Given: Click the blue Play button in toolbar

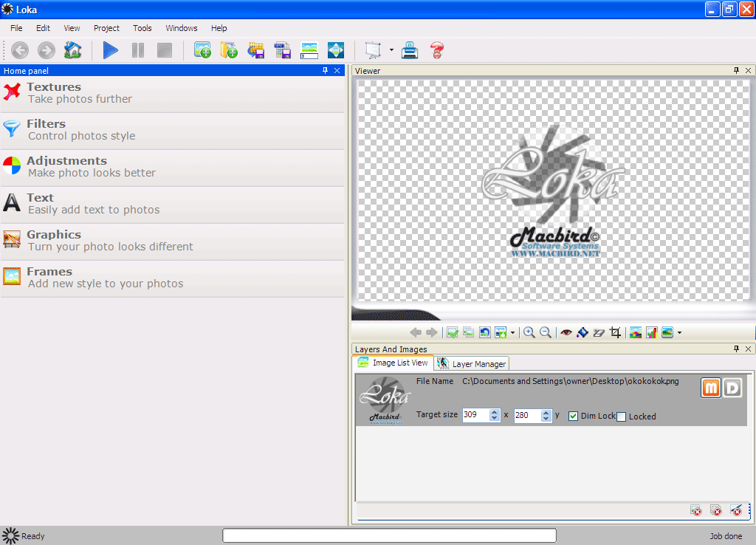Looking at the screenshot, I should [111, 50].
